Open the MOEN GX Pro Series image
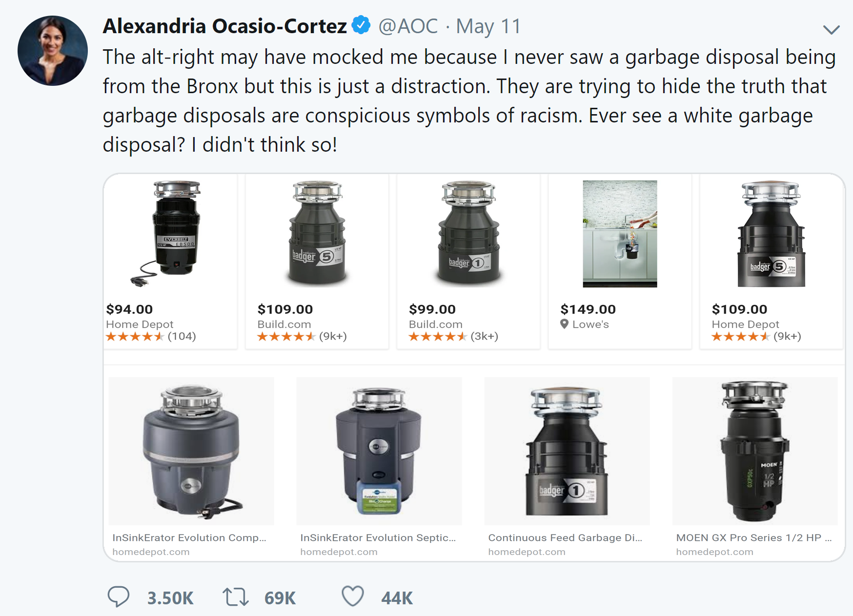This screenshot has width=853, height=616. point(754,451)
